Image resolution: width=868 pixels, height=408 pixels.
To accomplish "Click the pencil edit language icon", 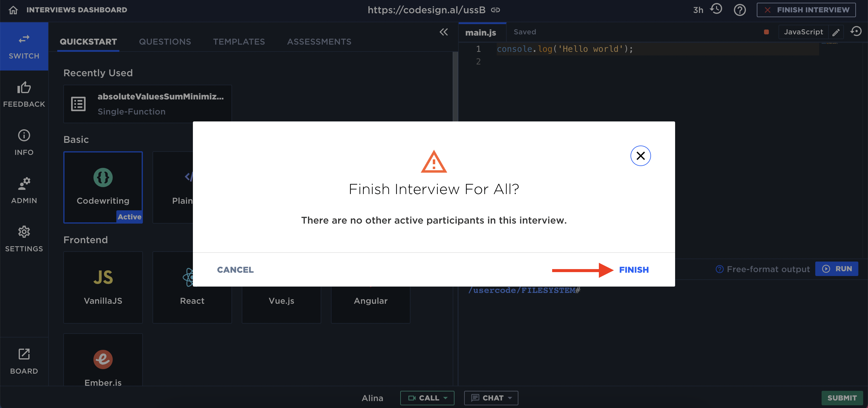I will (x=836, y=32).
